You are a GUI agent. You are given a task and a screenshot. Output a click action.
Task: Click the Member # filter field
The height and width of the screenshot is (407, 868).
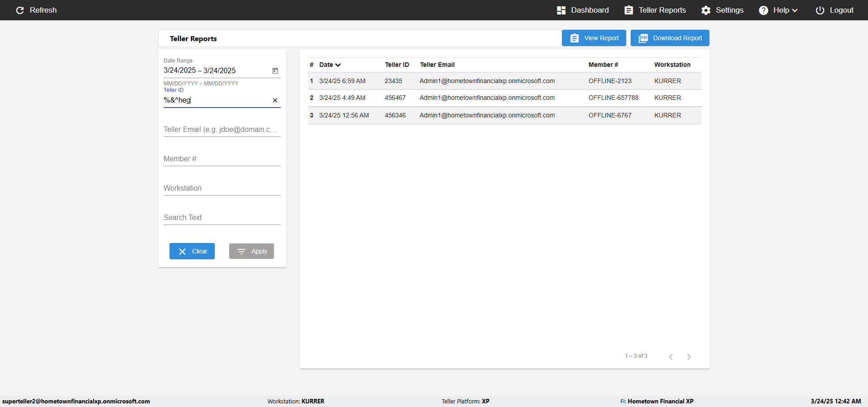coord(222,159)
